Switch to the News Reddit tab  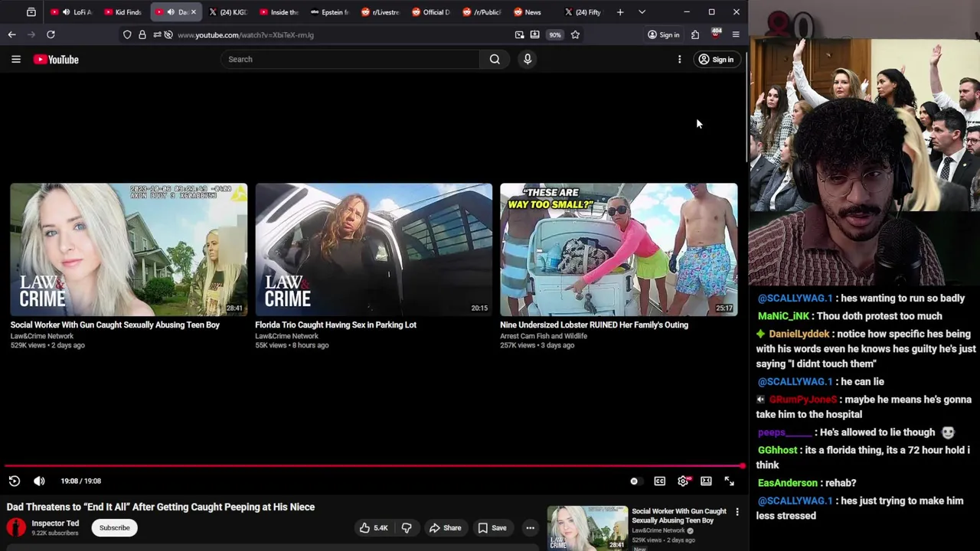(532, 12)
